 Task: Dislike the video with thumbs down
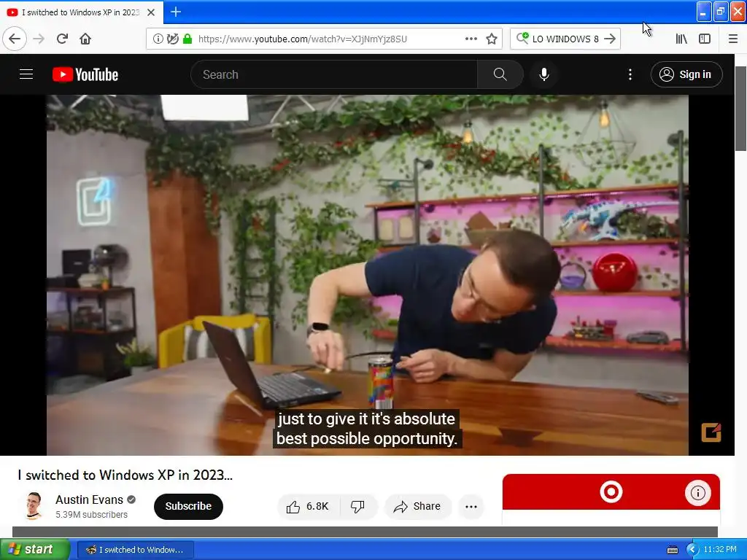tap(357, 506)
